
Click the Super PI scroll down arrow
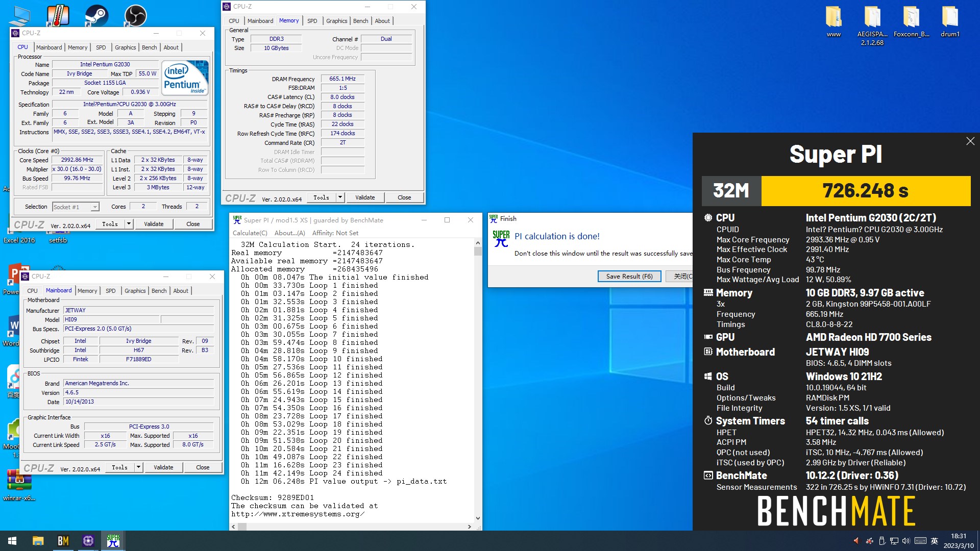tap(478, 518)
